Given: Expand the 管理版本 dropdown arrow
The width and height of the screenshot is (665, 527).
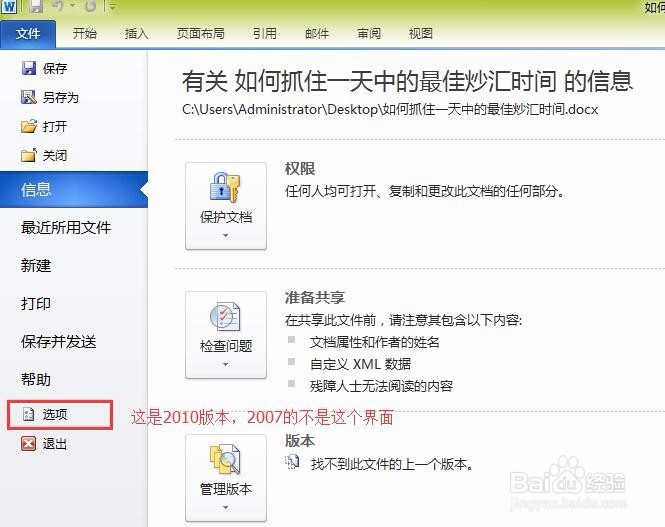Looking at the screenshot, I should click(226, 507).
